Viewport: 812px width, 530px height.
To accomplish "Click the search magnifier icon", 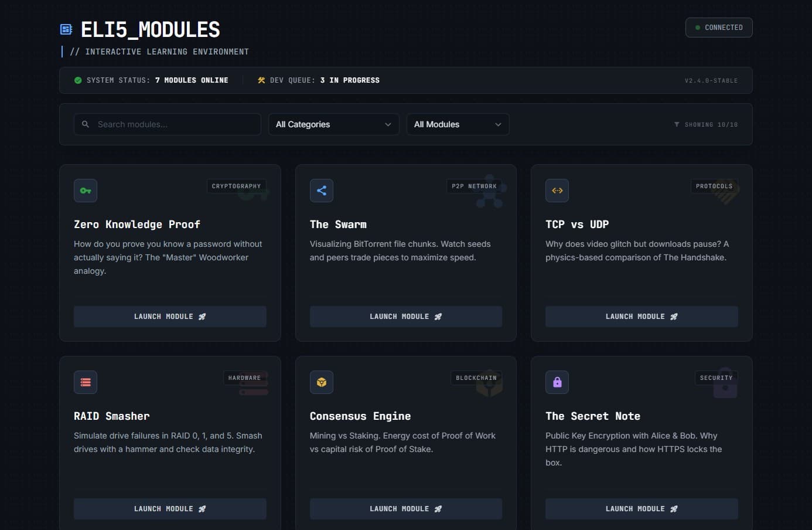I will pyautogui.click(x=85, y=124).
